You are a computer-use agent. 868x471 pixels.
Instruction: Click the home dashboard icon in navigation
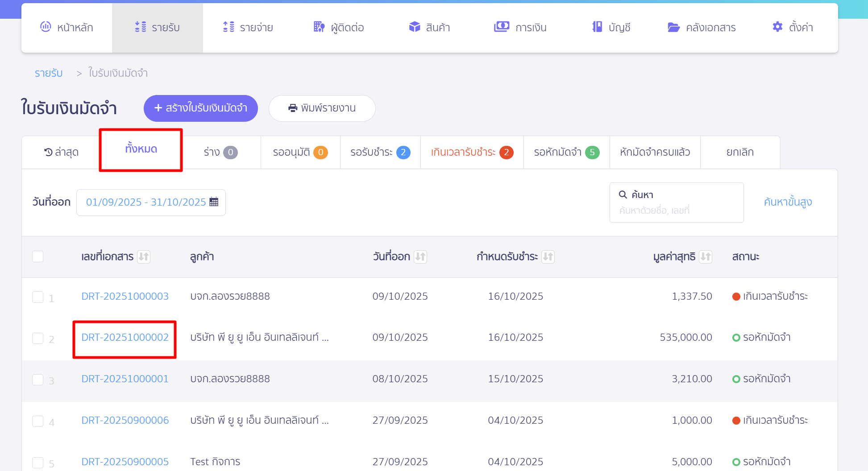tap(46, 27)
